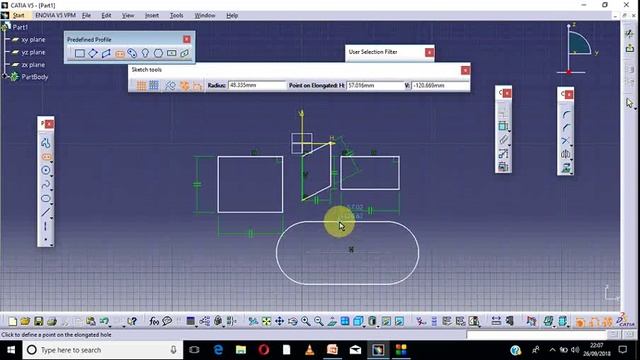Click the V coordinate input field

(440, 85)
